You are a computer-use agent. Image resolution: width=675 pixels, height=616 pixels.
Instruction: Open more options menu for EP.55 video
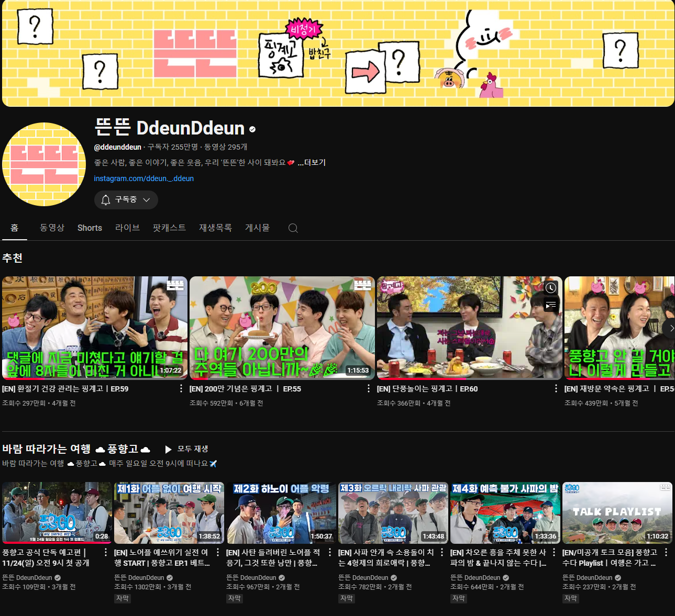point(369,388)
